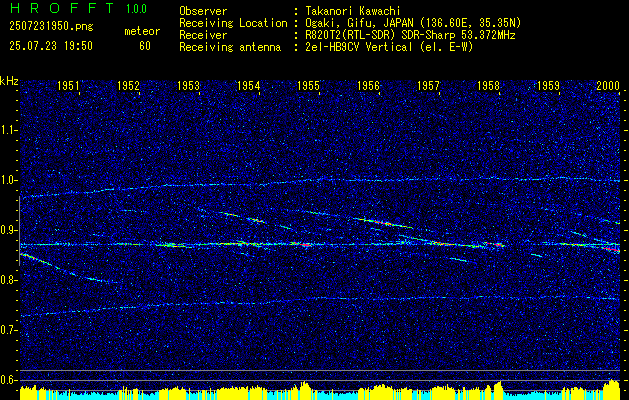Click the Observer field label

(x=203, y=11)
